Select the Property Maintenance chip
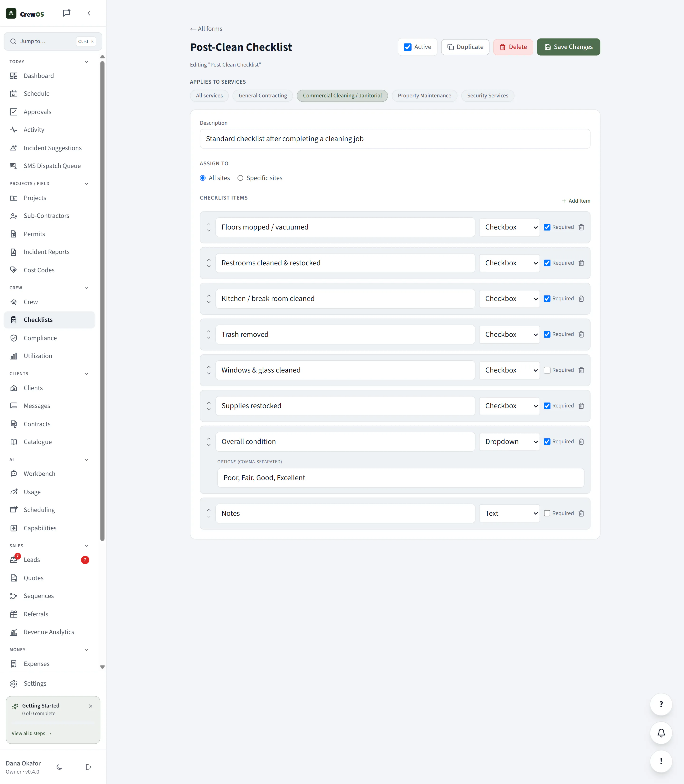 click(424, 96)
